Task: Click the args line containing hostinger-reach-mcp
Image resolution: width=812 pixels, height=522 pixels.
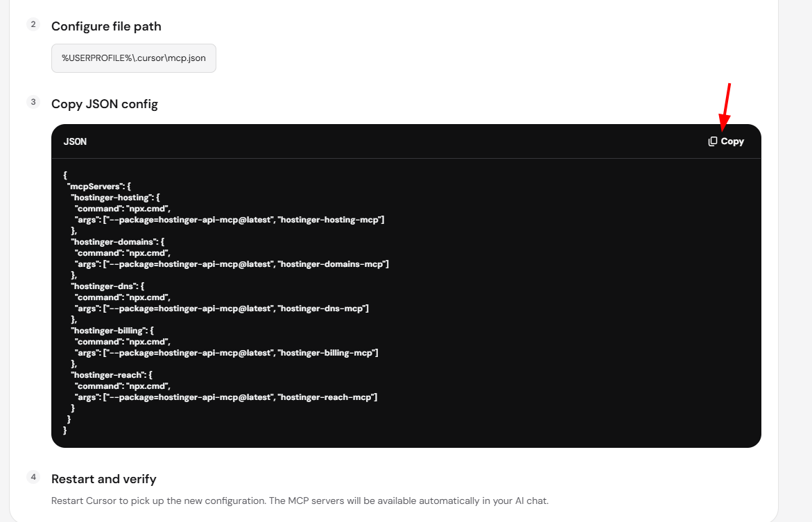Action: point(226,397)
